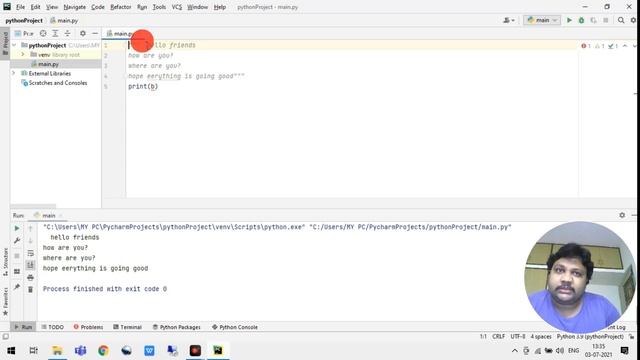Screen dimensions: 640x360
Task: Open the Help menu
Action: [x=220, y=7]
